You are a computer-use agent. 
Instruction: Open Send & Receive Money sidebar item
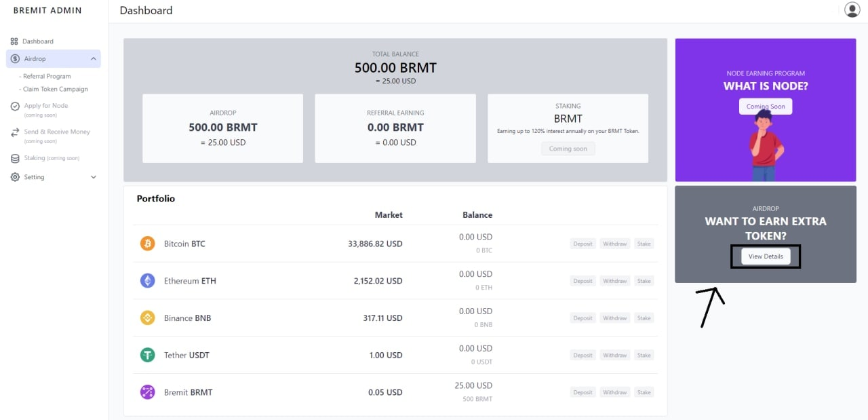(x=56, y=132)
